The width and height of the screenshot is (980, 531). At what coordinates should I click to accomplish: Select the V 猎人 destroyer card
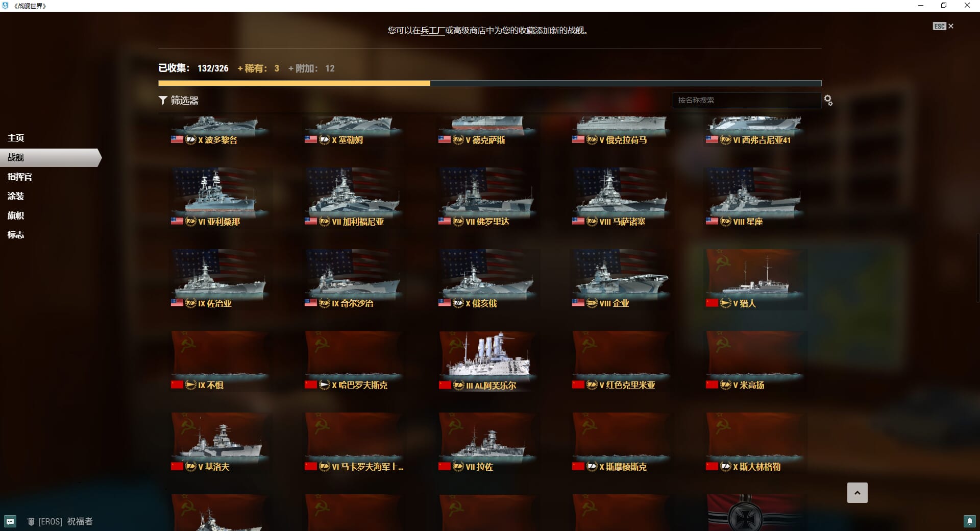point(755,279)
